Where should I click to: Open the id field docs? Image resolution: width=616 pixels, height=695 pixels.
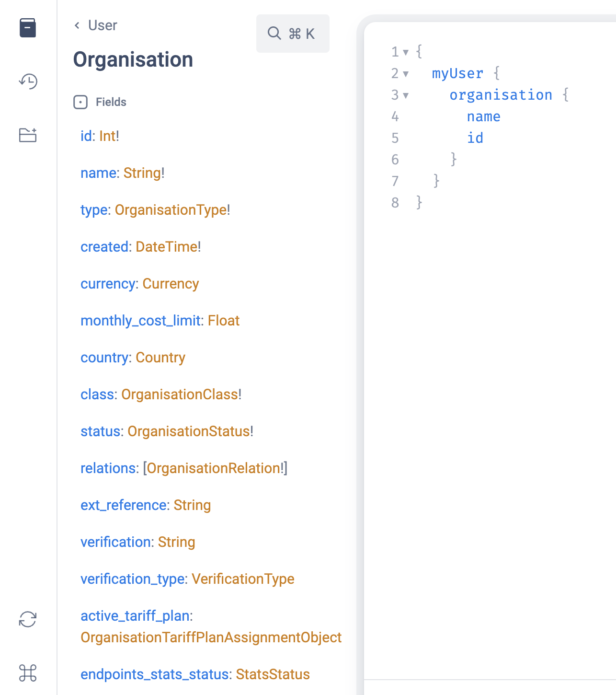pyautogui.click(x=86, y=136)
